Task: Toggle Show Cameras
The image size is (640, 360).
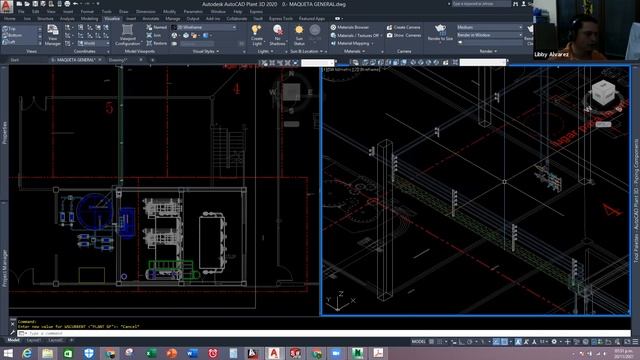Action: (x=404, y=36)
